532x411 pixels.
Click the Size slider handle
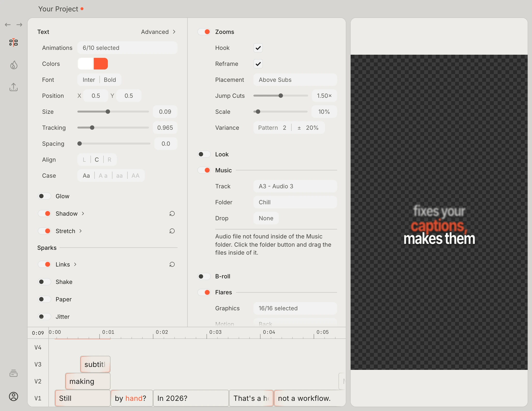(108, 112)
